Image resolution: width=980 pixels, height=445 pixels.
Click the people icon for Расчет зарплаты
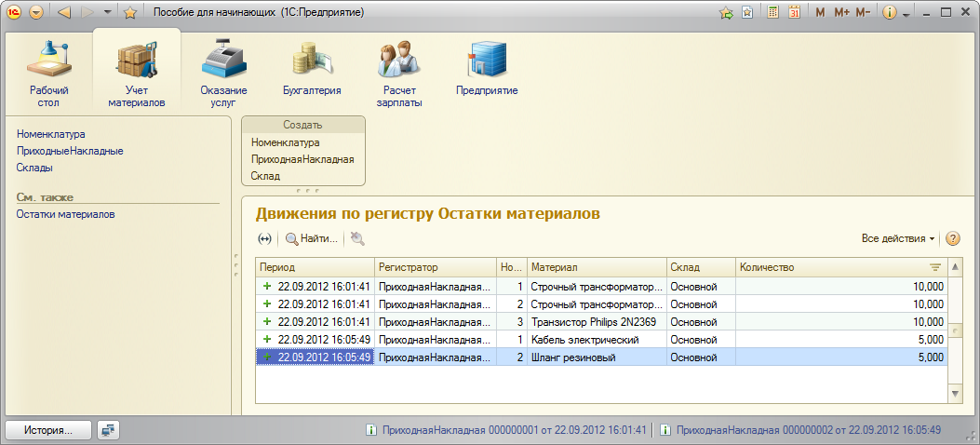399,60
